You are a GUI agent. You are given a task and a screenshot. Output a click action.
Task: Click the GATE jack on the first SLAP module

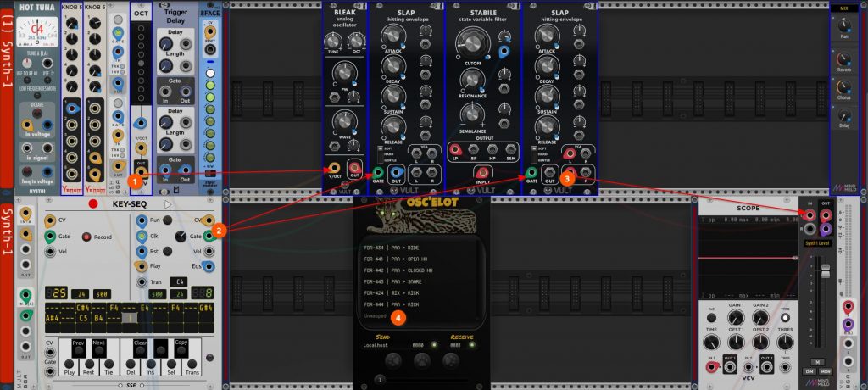(x=378, y=172)
